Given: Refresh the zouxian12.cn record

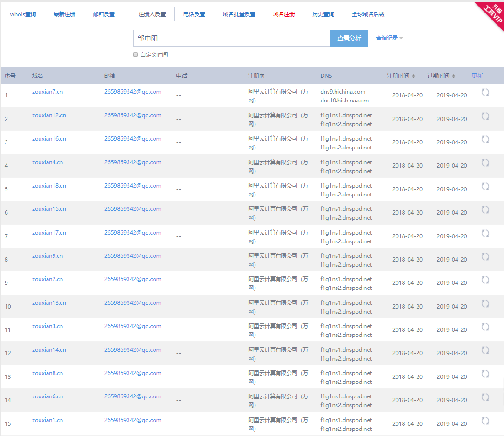Looking at the screenshot, I should click(485, 116).
